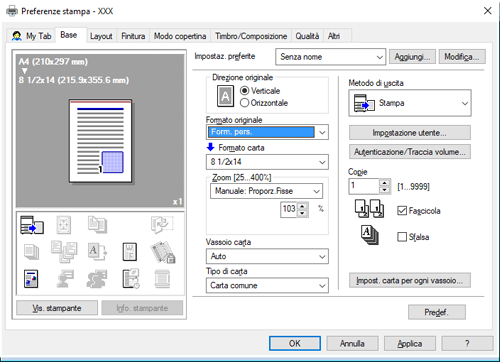Click the greyed image shift crosshair page icon

coord(64,225)
